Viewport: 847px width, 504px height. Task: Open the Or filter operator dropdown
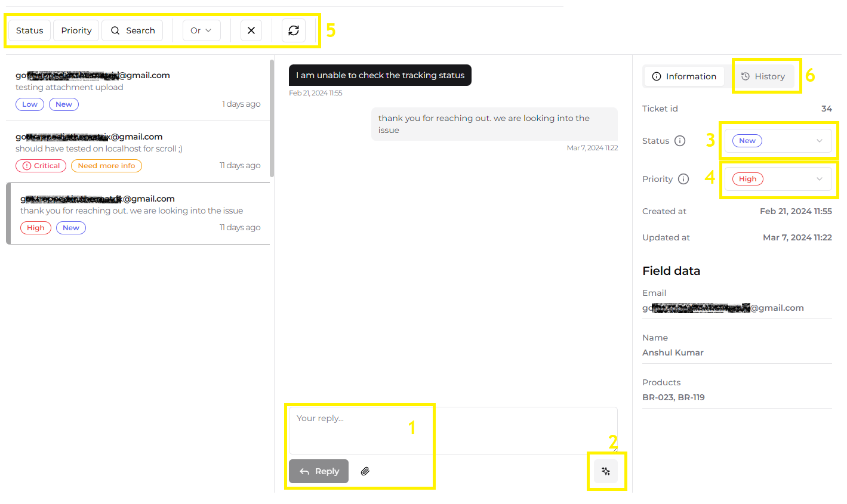[x=201, y=30]
